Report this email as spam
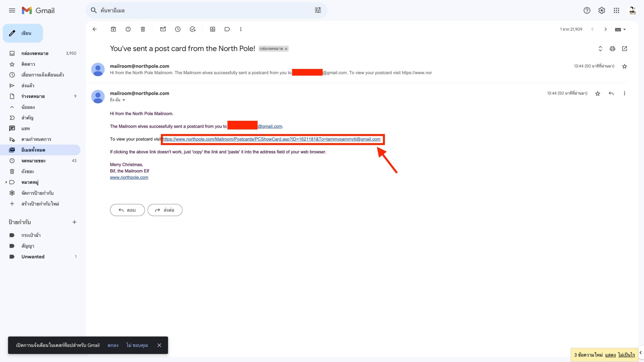 [128, 29]
